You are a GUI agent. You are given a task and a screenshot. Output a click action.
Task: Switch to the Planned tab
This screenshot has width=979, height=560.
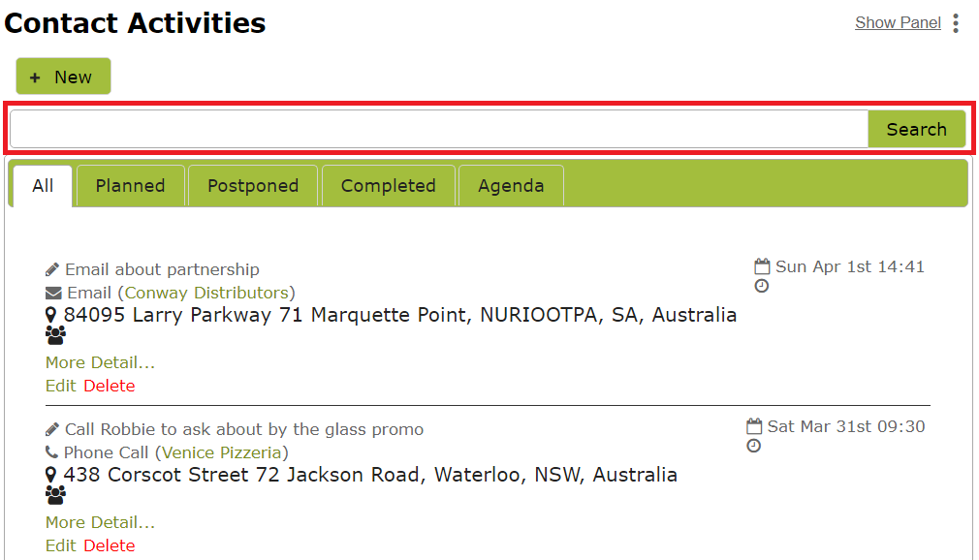pyautogui.click(x=131, y=185)
